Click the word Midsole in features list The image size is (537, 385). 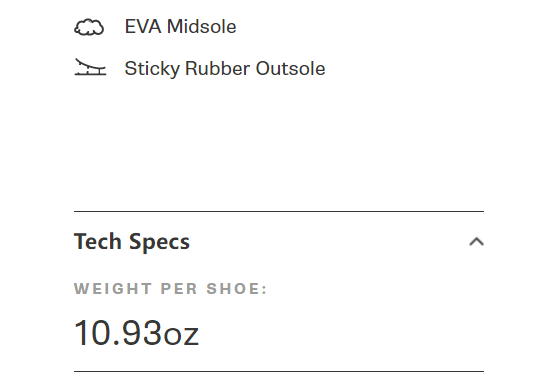[202, 26]
